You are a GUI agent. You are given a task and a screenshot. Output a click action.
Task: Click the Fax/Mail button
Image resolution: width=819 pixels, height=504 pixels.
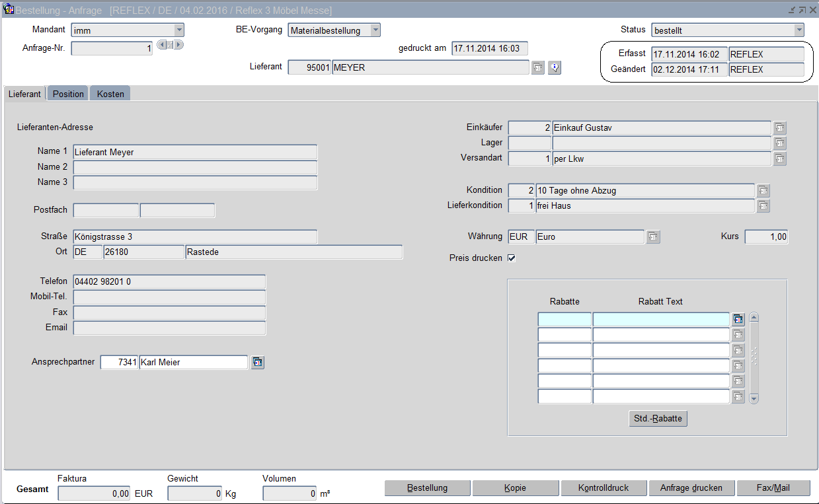click(x=773, y=488)
